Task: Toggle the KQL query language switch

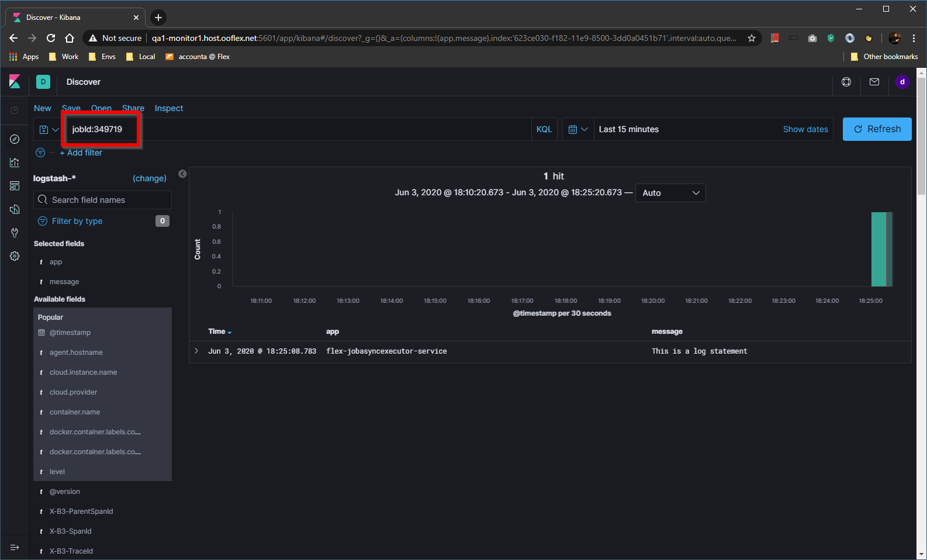Action: [544, 129]
